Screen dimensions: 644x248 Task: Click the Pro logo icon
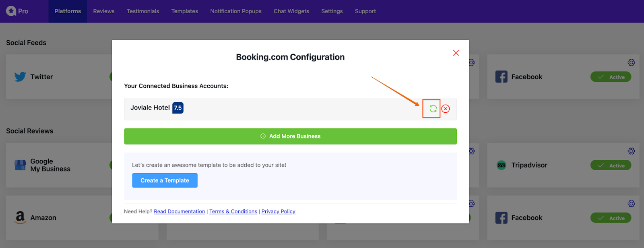(x=11, y=11)
